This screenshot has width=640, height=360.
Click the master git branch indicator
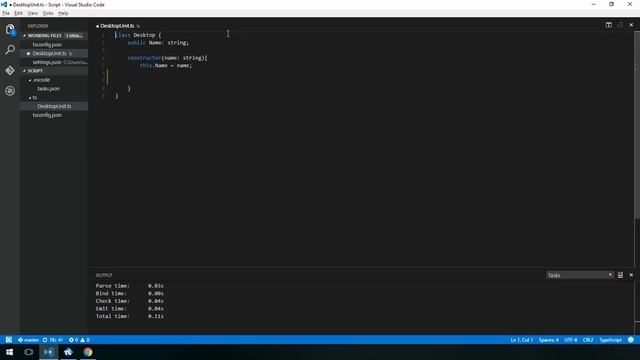[28, 340]
